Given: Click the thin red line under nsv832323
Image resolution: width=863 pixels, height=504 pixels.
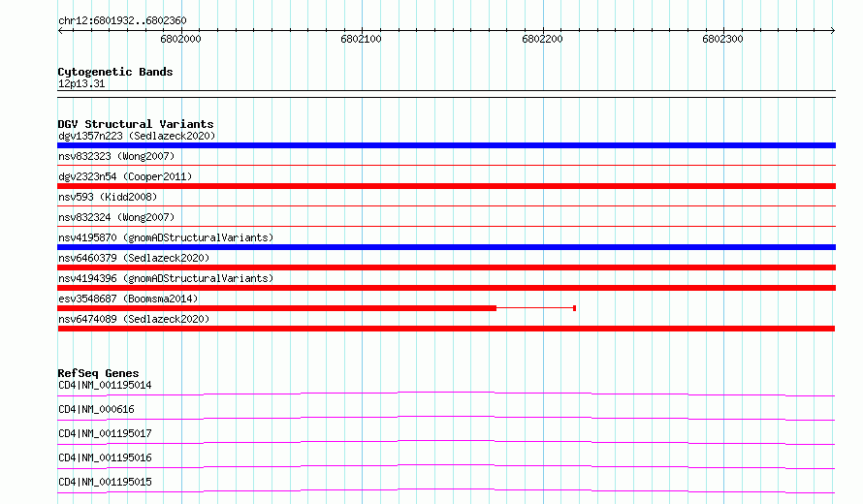Looking at the screenshot, I should coord(446,165).
